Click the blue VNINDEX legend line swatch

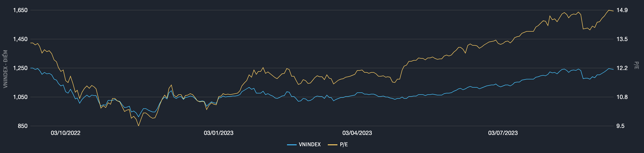click(x=292, y=145)
